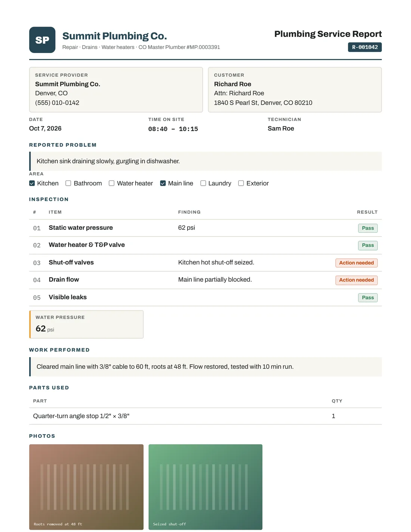This screenshot has height=532, width=411.
Task: Click the date Oct 7, 2026
Action: click(45, 129)
